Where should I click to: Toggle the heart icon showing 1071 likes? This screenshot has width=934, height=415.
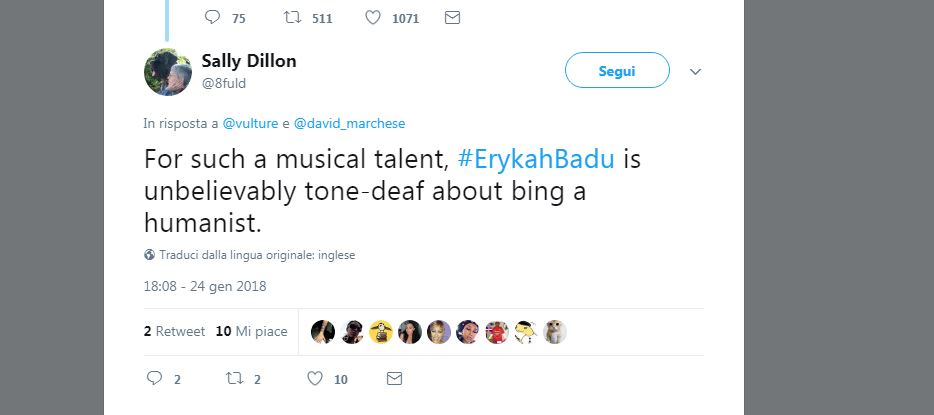[x=371, y=17]
